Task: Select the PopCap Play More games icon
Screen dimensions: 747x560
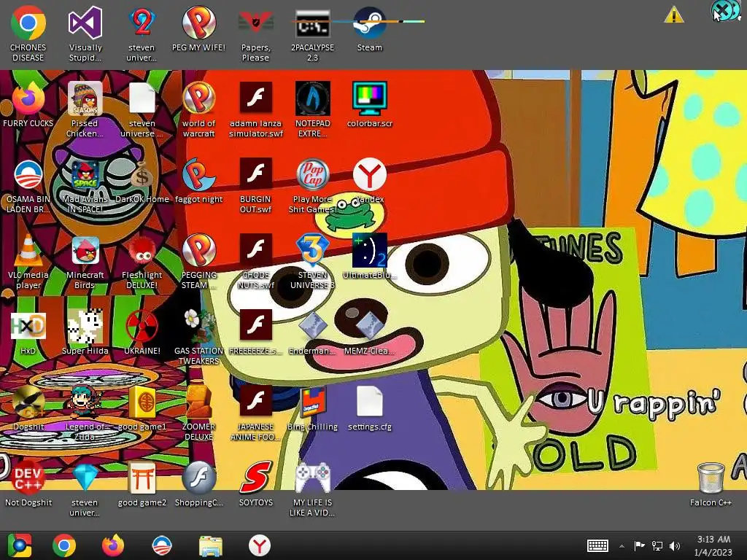Action: click(312, 174)
